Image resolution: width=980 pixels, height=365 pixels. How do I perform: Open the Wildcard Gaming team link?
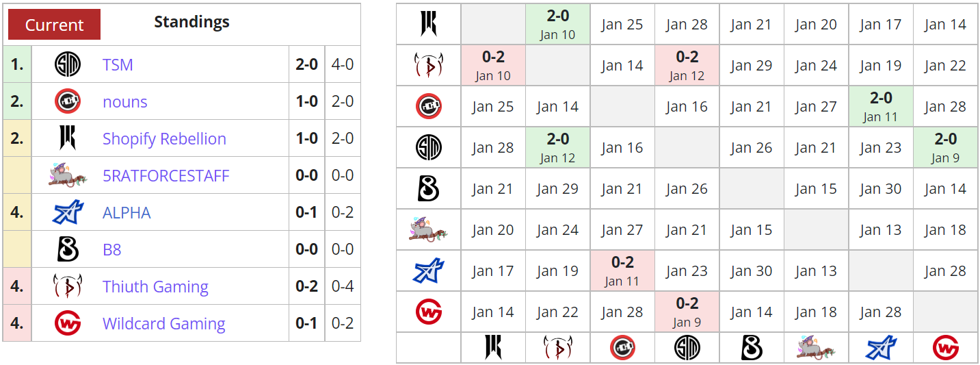(x=163, y=324)
